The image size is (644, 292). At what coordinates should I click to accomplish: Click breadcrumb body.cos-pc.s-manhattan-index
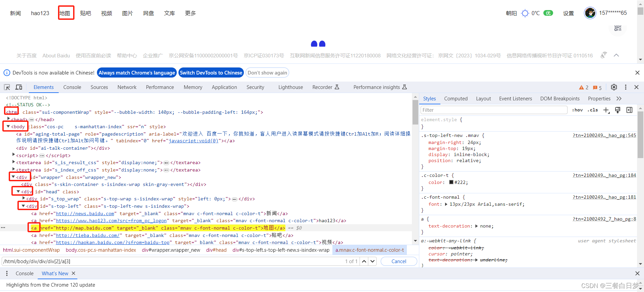[101, 250]
